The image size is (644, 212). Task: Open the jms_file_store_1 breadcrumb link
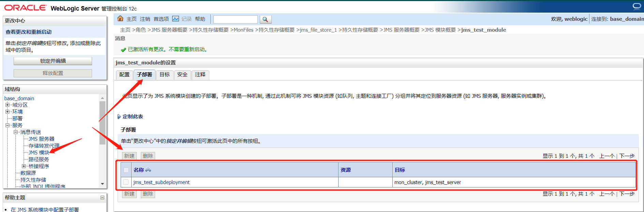(318, 30)
